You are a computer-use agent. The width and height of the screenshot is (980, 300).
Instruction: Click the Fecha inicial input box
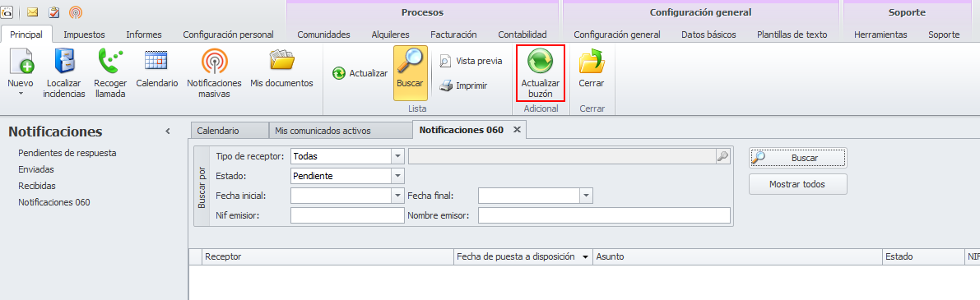point(341,196)
